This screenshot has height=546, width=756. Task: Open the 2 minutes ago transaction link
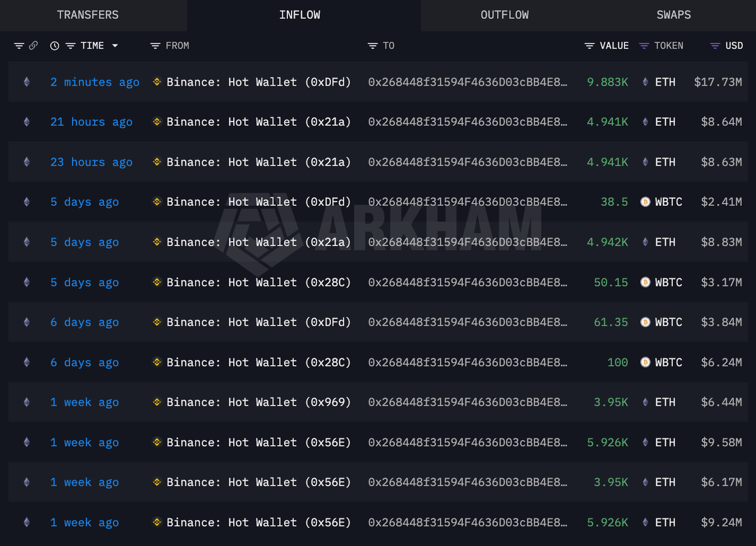tap(95, 82)
